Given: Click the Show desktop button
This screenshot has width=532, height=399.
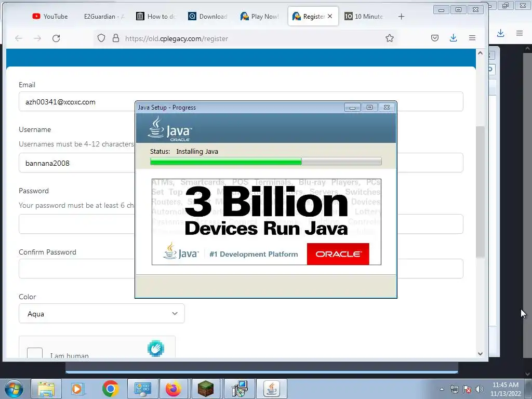Looking at the screenshot, I should pos(528,389).
